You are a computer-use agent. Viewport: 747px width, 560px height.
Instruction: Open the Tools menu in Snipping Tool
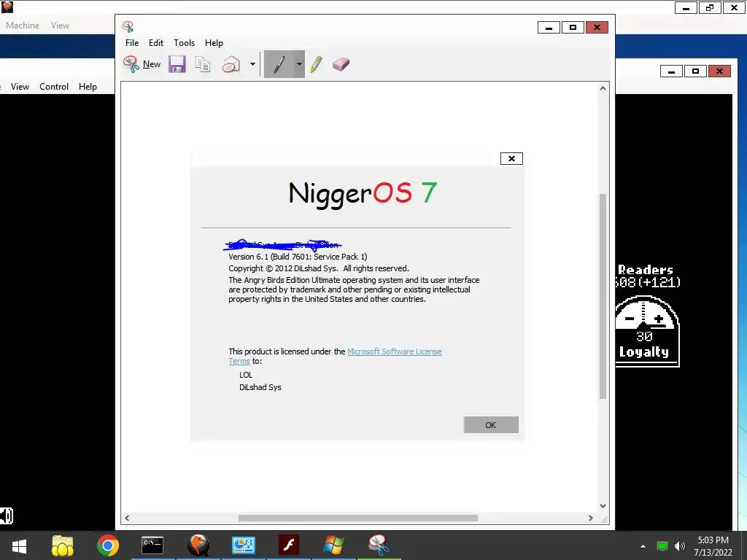click(x=184, y=43)
